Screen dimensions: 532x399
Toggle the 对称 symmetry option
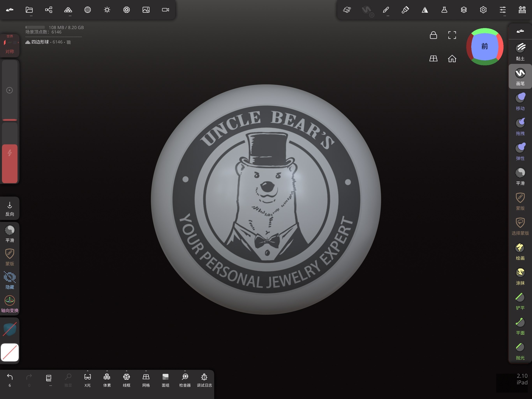point(10,46)
